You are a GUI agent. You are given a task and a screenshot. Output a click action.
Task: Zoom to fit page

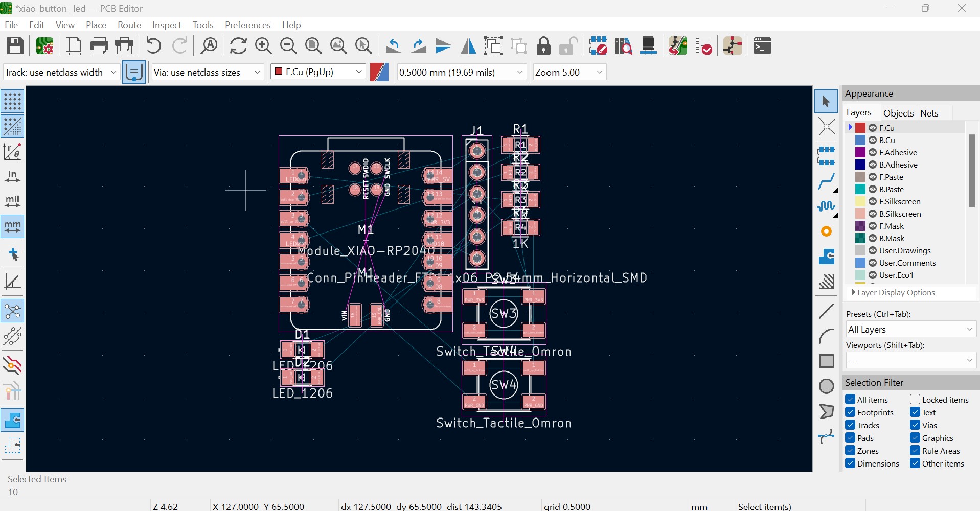click(313, 46)
